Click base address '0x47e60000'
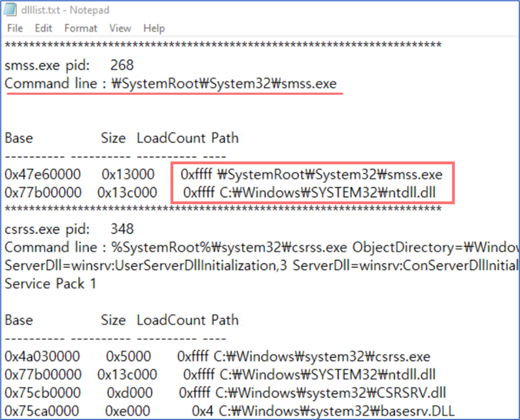 (x=43, y=174)
